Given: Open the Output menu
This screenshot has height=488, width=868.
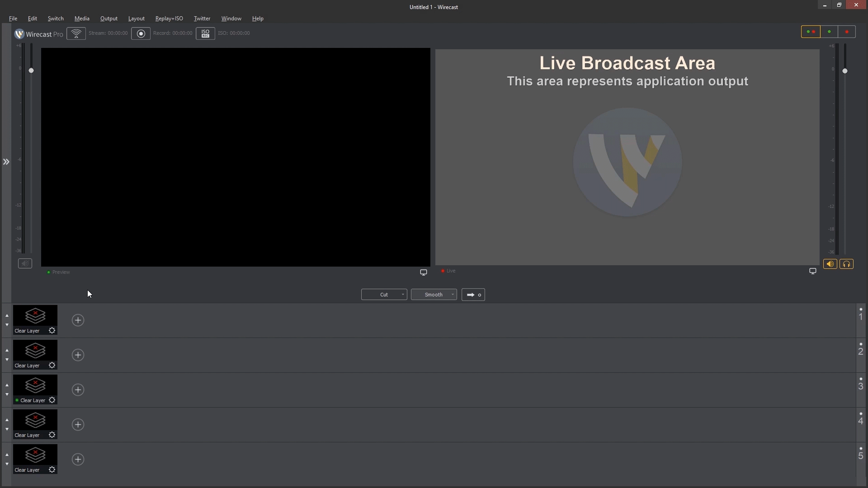Looking at the screenshot, I should (x=108, y=19).
